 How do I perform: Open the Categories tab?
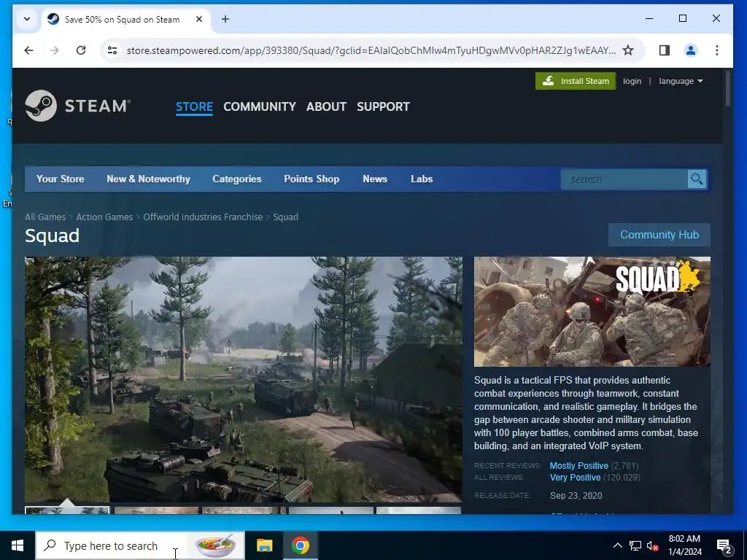click(237, 179)
